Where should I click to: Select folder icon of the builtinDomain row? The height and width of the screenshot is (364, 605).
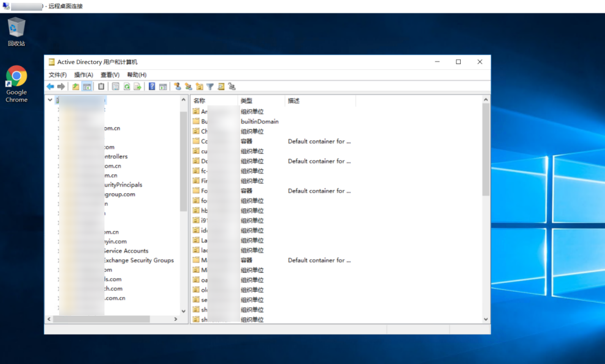pyautogui.click(x=196, y=121)
